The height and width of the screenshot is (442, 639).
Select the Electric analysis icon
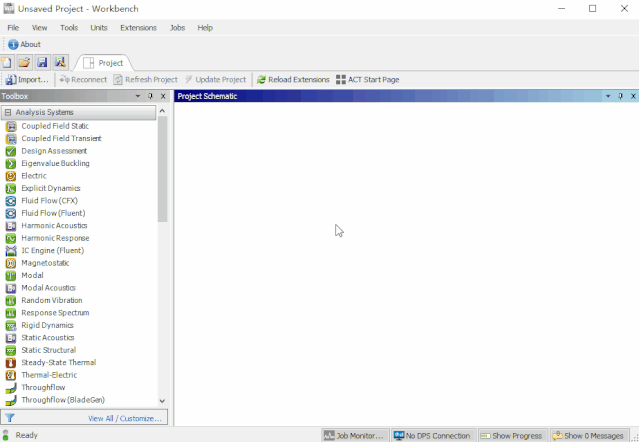point(11,176)
